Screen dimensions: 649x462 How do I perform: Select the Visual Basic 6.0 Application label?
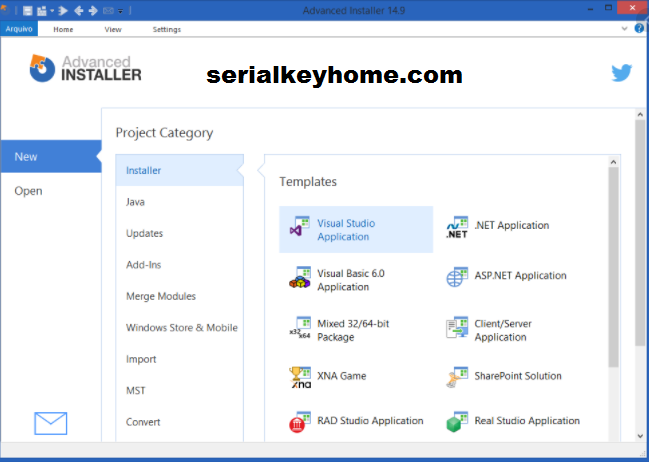351,280
